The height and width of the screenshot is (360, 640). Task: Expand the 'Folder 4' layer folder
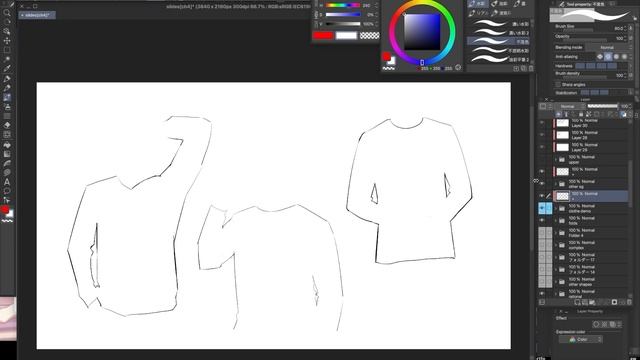point(556,233)
